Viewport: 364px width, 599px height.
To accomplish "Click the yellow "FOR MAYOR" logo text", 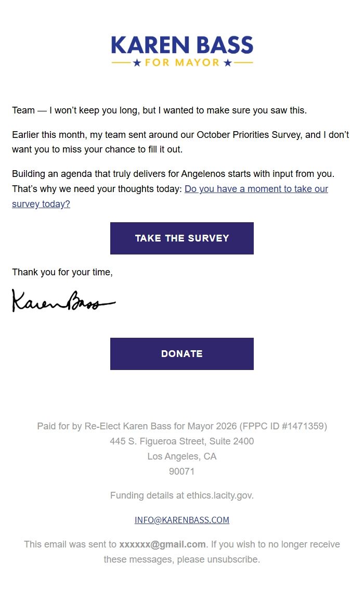I will coord(182,63).
